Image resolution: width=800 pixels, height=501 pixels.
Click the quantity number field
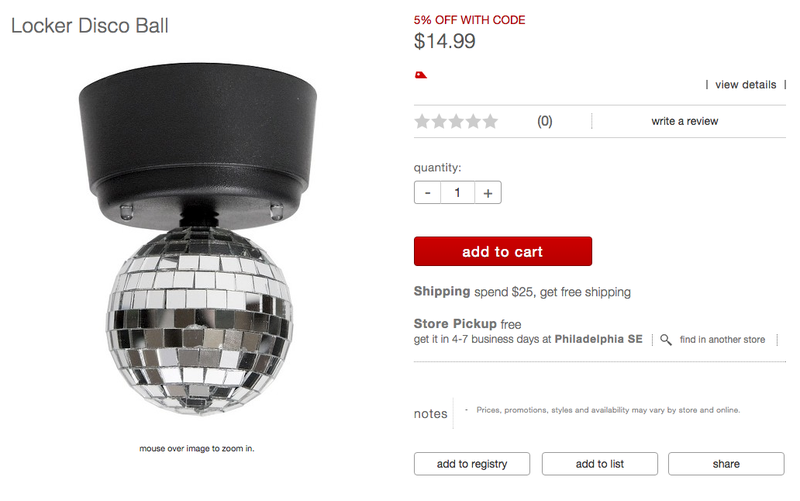point(458,193)
